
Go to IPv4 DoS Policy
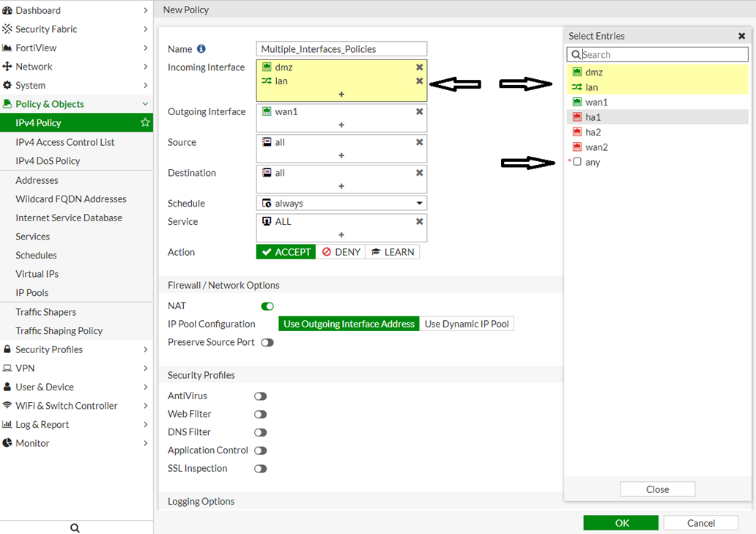(x=48, y=161)
